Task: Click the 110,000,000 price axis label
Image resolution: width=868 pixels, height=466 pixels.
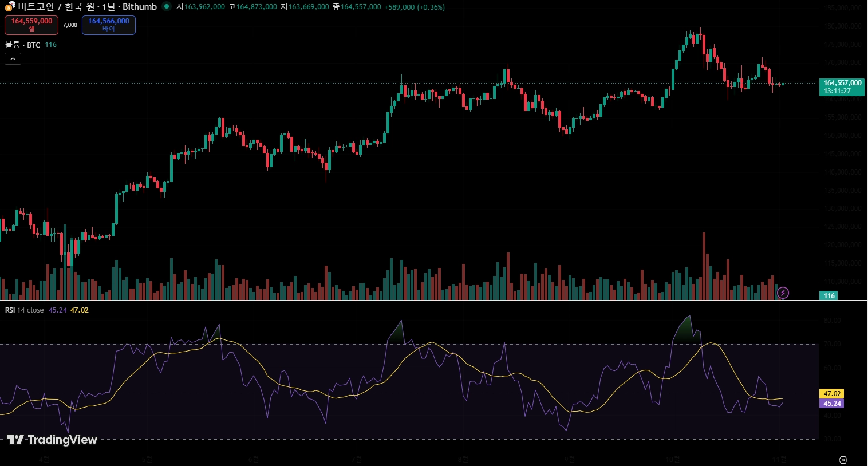Action: [x=842, y=282]
